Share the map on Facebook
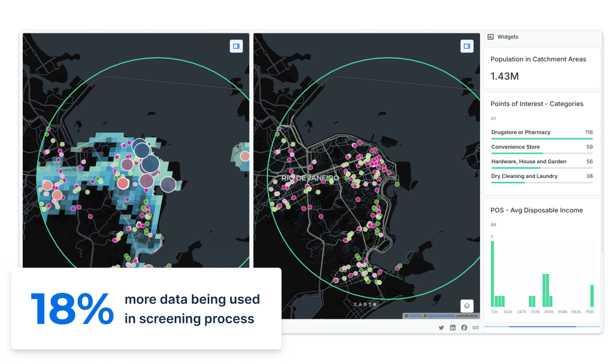Viewport: 610px width, 364px height. click(464, 327)
